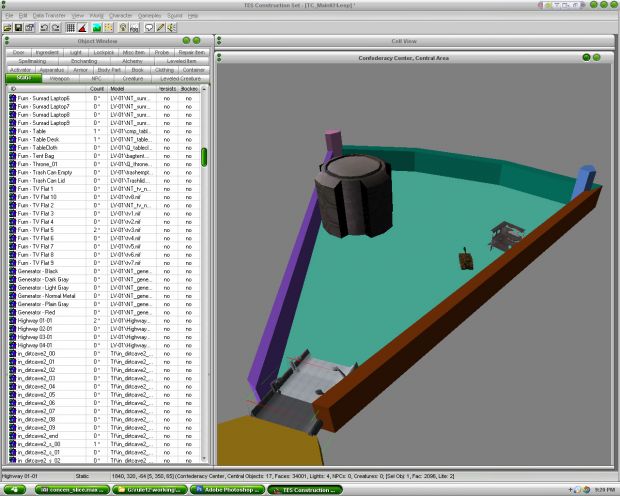Image resolution: width=620 pixels, height=496 pixels.
Task: Click the object list scroll-up arrow
Action: 204,89
